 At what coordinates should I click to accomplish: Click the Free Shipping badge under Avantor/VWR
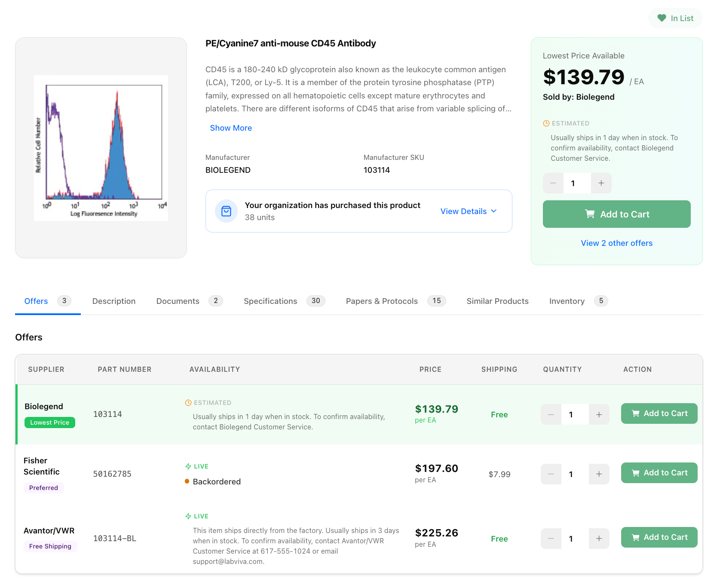pos(50,546)
